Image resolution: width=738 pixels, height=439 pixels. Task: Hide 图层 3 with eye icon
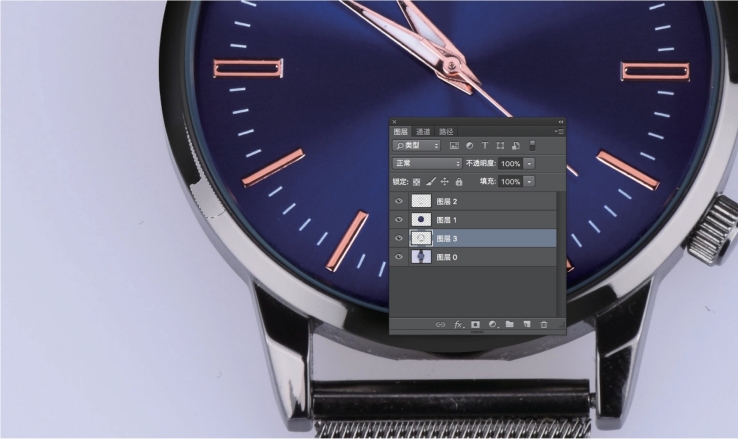click(399, 239)
